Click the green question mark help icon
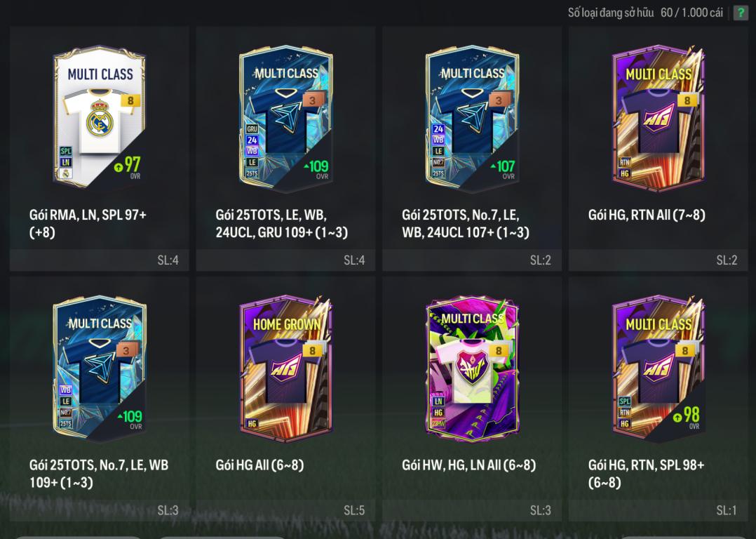Viewport: 756px width, 539px height. pyautogui.click(x=740, y=13)
